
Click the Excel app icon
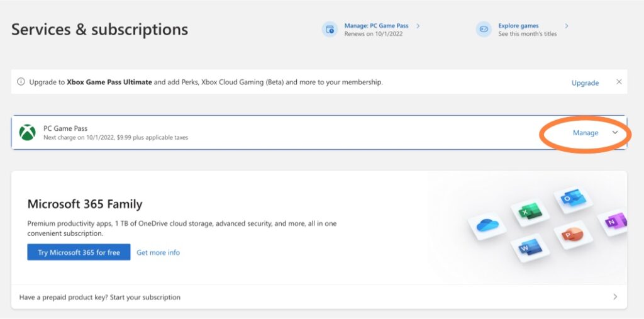click(530, 211)
